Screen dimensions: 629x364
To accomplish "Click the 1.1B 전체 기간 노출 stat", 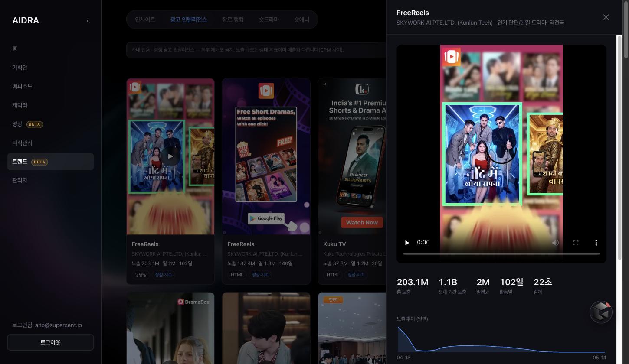I will (x=452, y=286).
